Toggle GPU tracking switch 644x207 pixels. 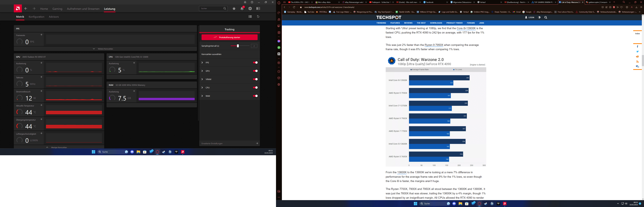click(x=255, y=71)
